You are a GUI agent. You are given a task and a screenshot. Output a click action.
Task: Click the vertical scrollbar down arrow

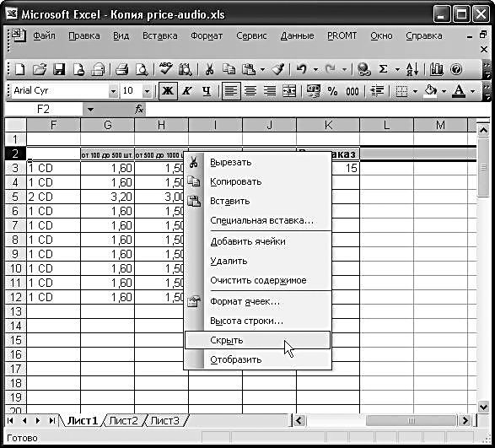pyautogui.click(x=483, y=407)
